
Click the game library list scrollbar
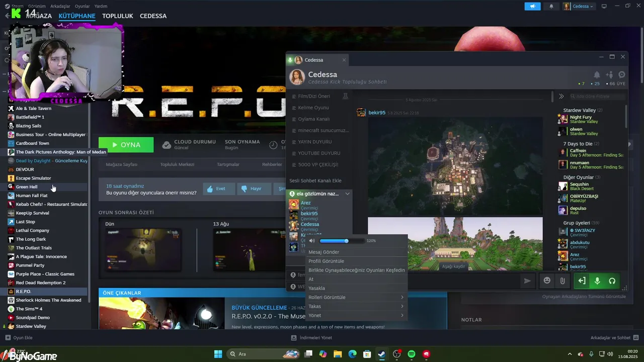point(90,201)
